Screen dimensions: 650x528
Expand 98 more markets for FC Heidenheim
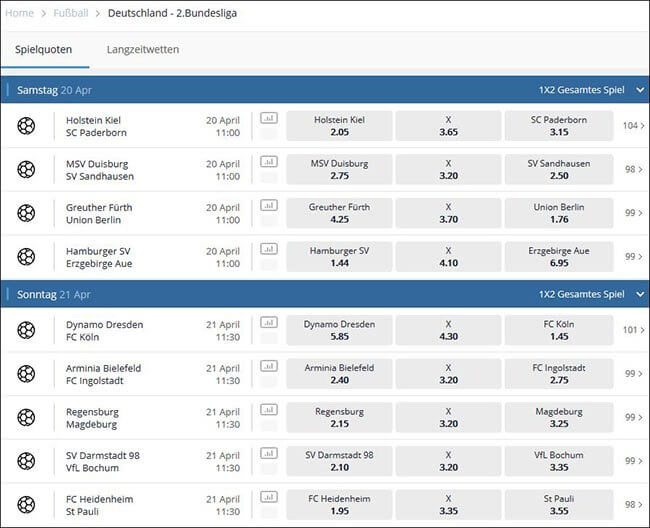pos(634,505)
